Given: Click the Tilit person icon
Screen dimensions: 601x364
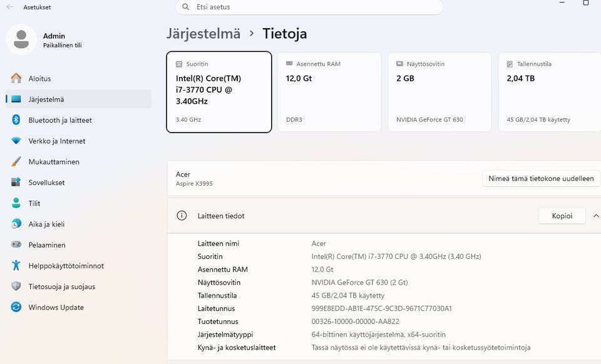Looking at the screenshot, I should click(16, 203).
